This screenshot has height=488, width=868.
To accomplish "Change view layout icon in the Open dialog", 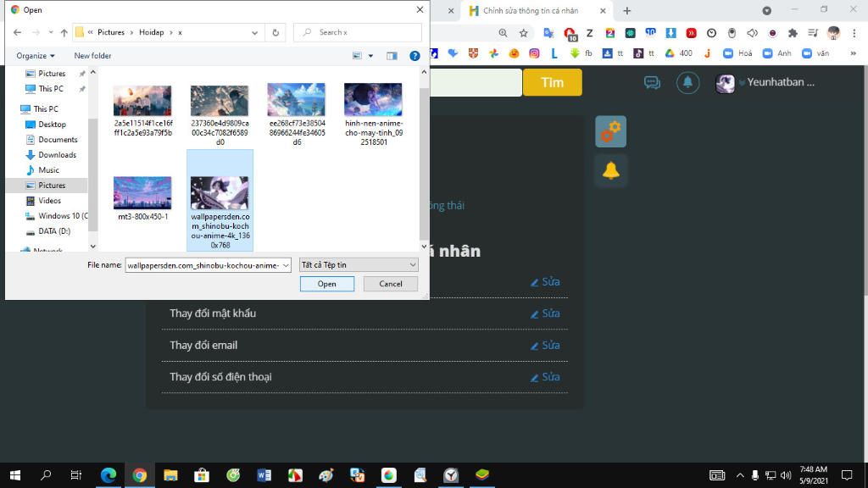I will point(357,56).
